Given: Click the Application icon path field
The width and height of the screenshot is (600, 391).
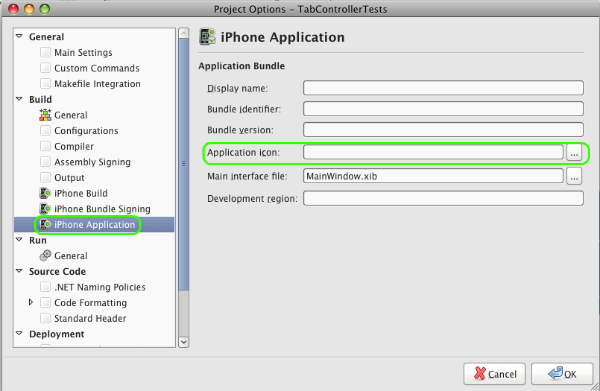Looking at the screenshot, I should 433,152.
